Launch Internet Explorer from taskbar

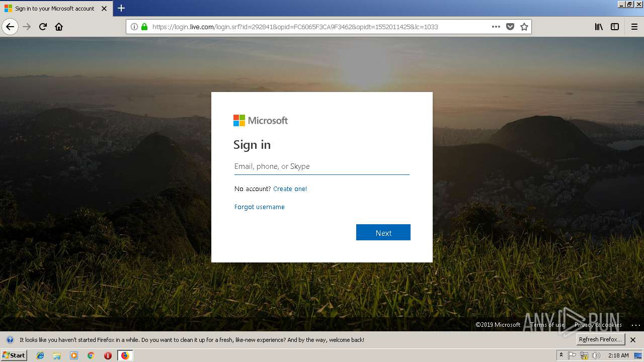point(40,355)
